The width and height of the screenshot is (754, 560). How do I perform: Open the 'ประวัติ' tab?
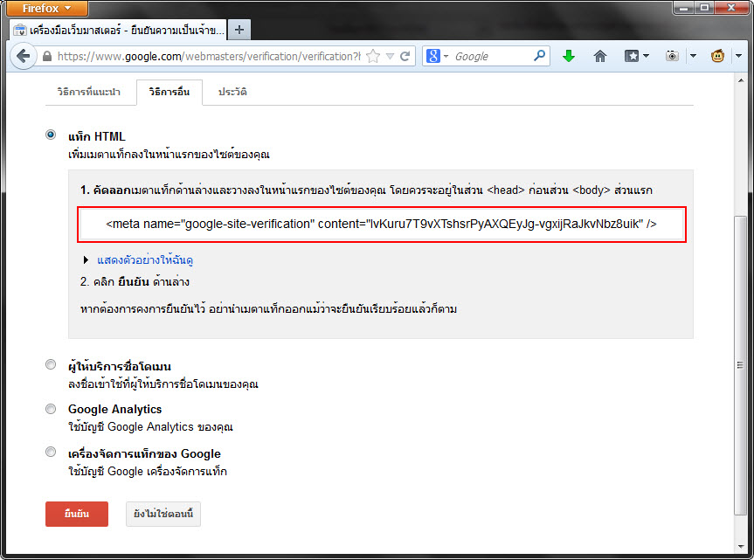[232, 92]
